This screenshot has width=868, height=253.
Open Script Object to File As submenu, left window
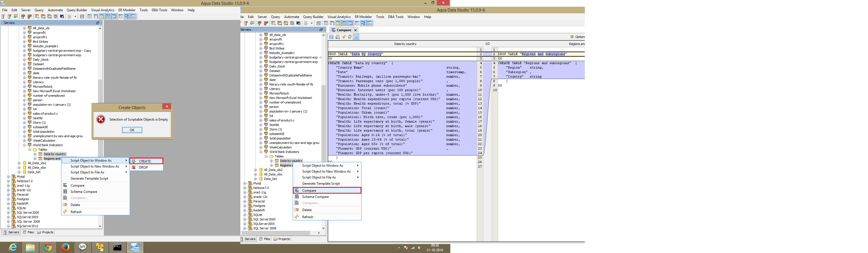click(x=95, y=172)
